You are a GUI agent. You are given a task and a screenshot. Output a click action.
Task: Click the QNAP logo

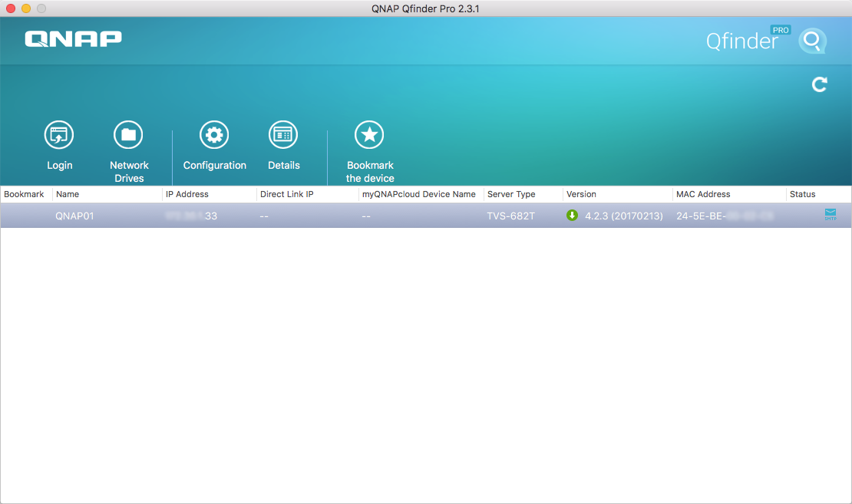74,39
